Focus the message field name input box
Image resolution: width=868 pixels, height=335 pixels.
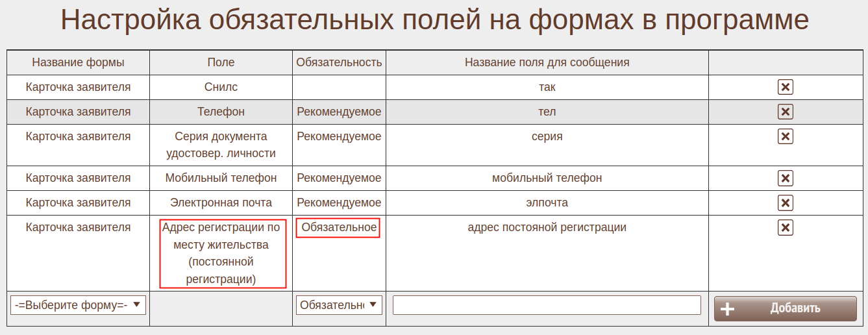pos(547,305)
